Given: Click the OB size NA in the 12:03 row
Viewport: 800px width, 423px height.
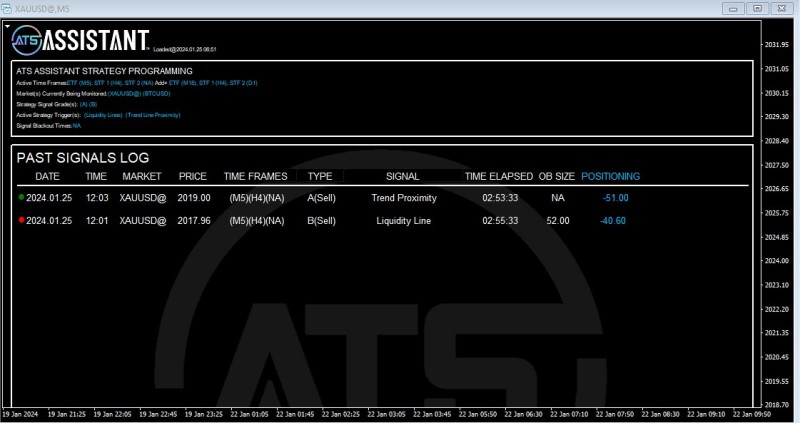Looking at the screenshot, I should point(558,198).
